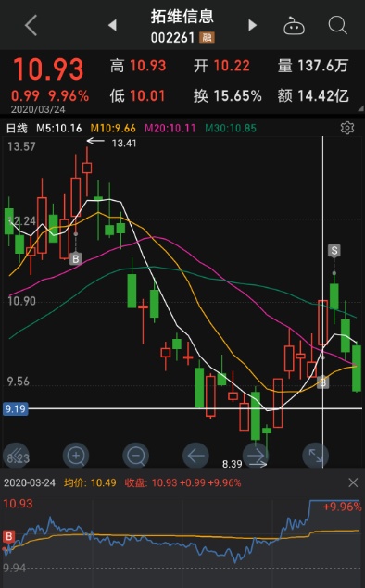This screenshot has height=588, width=365.
Task: Tap the M5:10.16 moving average label
Action: tap(59, 129)
